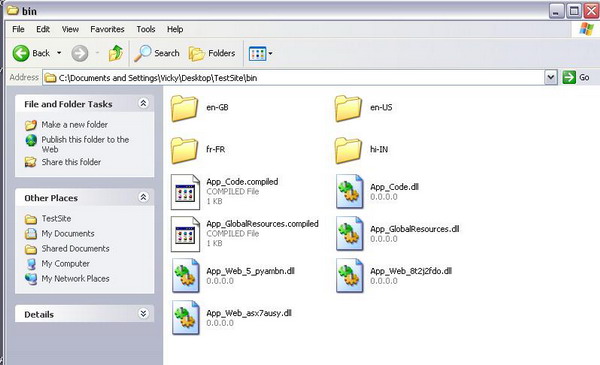The image size is (600, 365).
Task: Click the grey Forward arrow button
Action: pyautogui.click(x=80, y=53)
